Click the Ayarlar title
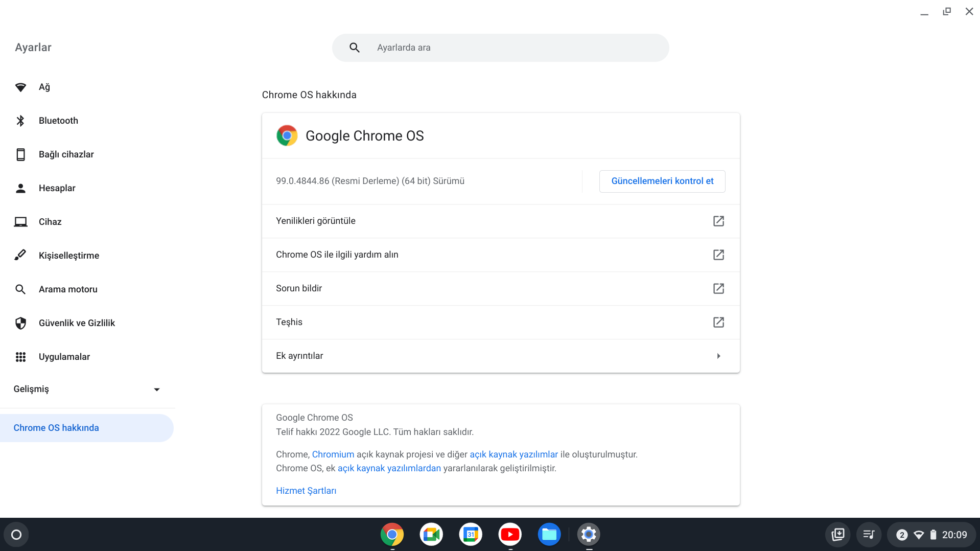The width and height of the screenshot is (980, 551). tap(33, 48)
